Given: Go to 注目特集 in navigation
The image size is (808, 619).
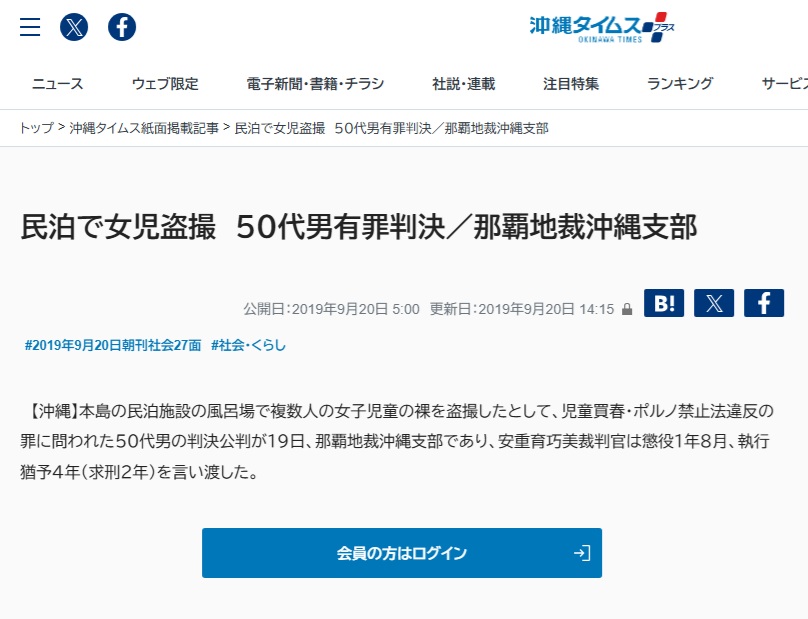Looking at the screenshot, I should 571,83.
